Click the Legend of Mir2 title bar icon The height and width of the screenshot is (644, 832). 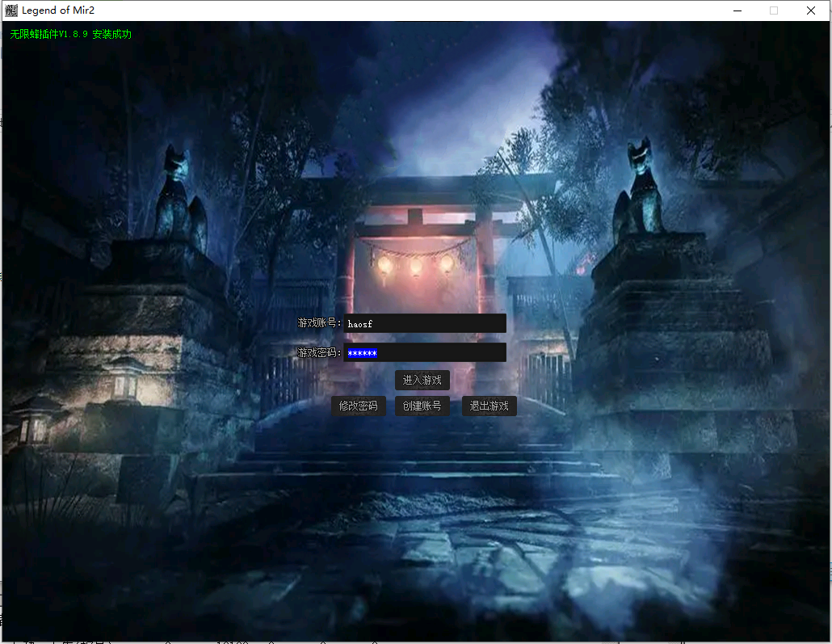click(x=11, y=11)
